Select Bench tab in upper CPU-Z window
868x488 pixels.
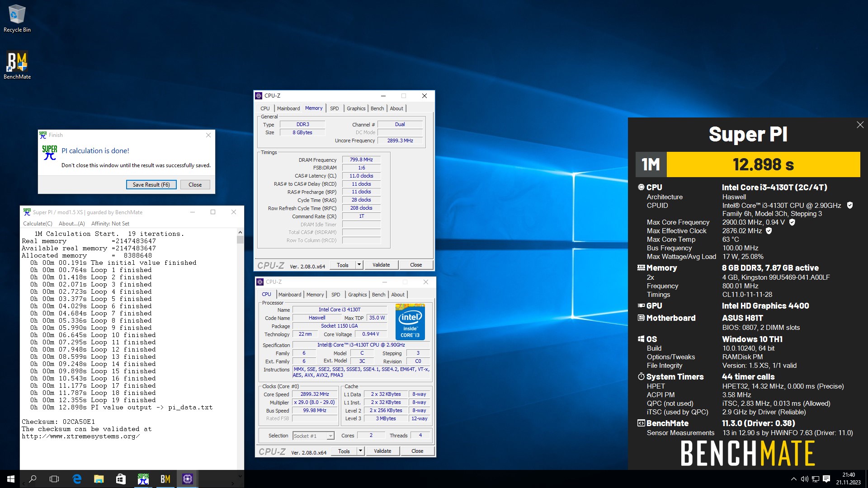377,108
